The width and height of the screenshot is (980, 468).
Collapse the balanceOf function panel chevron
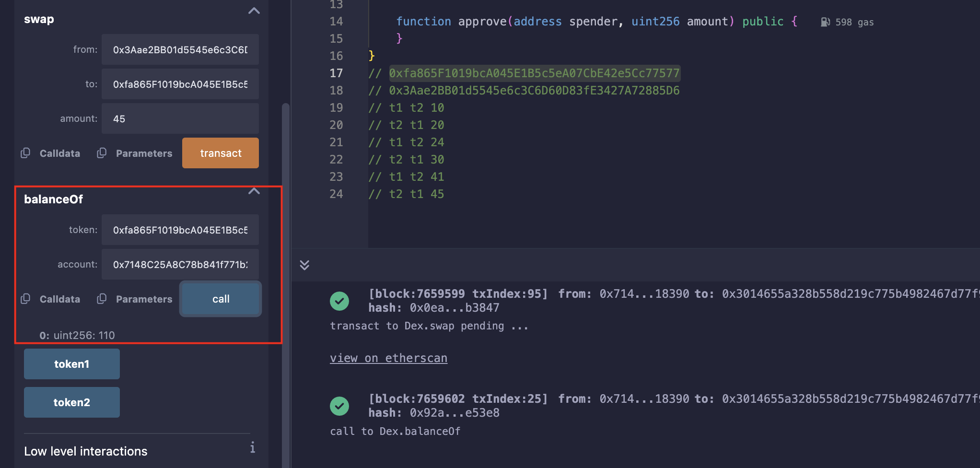(x=254, y=191)
